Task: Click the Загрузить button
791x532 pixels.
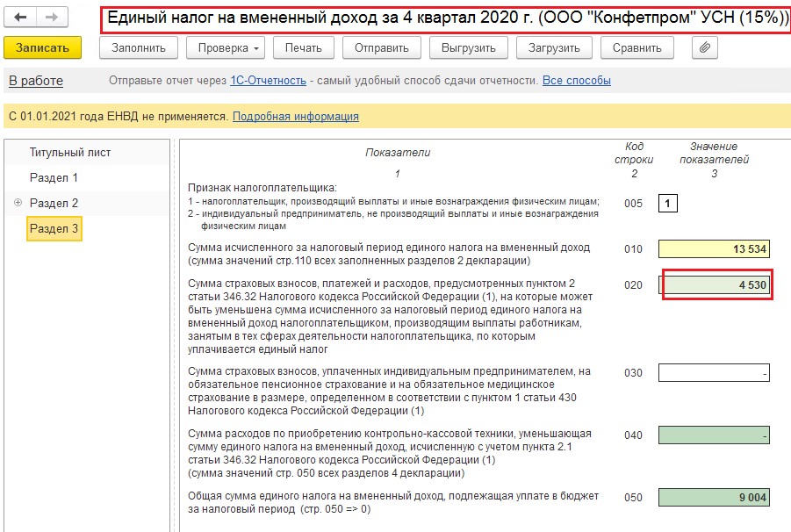Action: click(554, 48)
